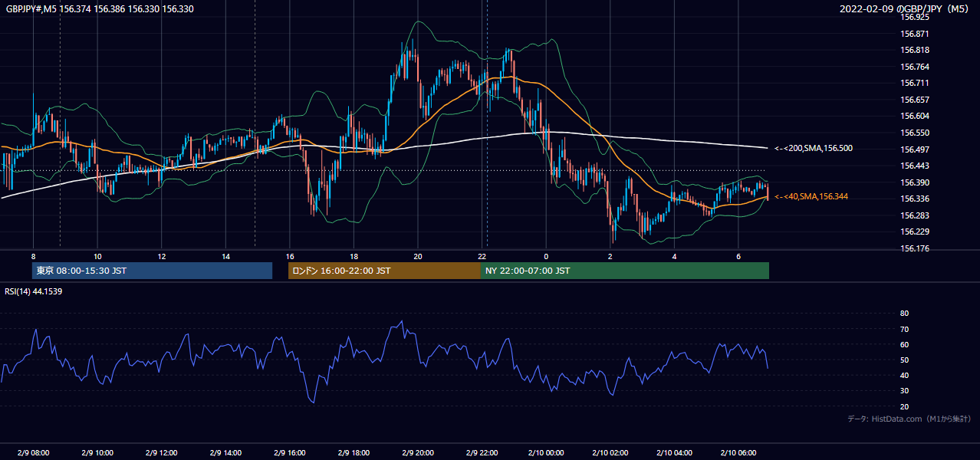Click the RSI scale value 70

pos(904,329)
